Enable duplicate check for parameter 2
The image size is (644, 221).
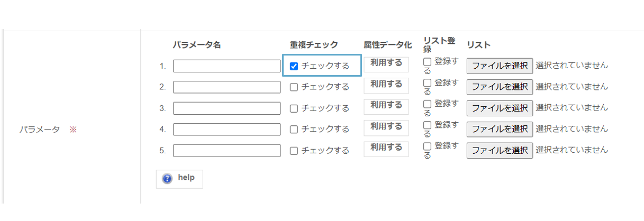294,87
